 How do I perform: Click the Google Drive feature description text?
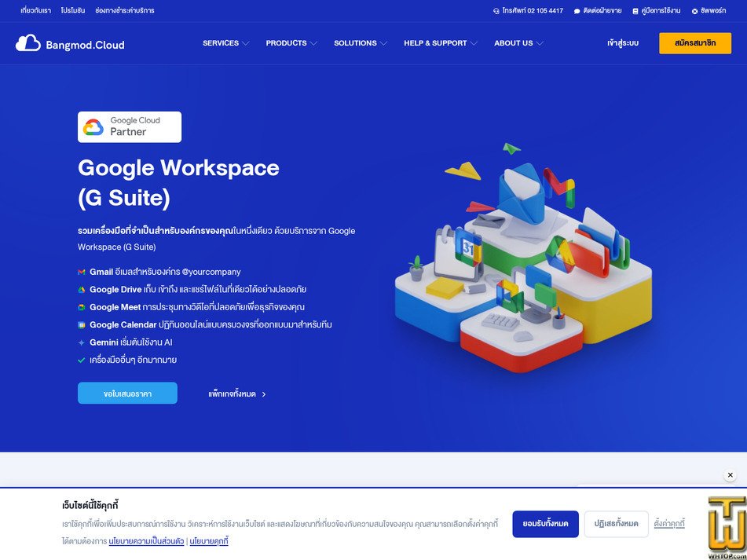point(198,290)
